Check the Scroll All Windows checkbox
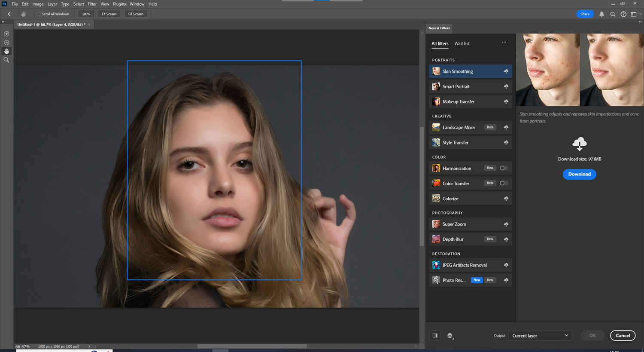 click(x=38, y=14)
